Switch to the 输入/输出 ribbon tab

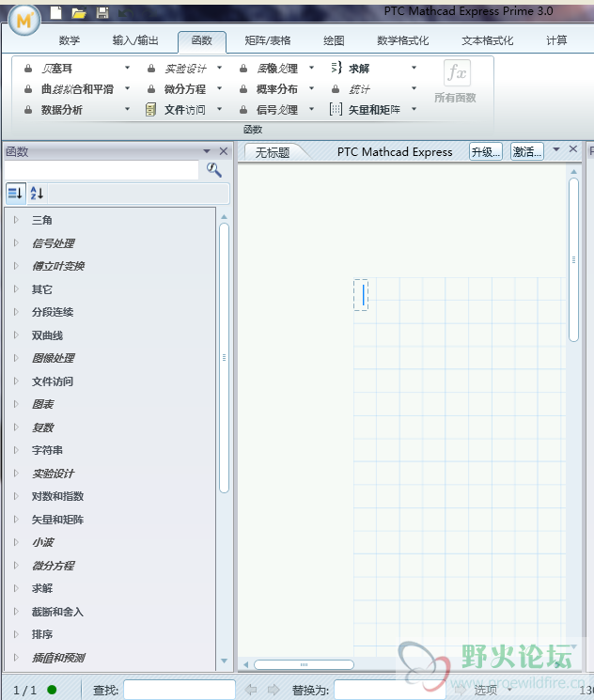point(135,40)
